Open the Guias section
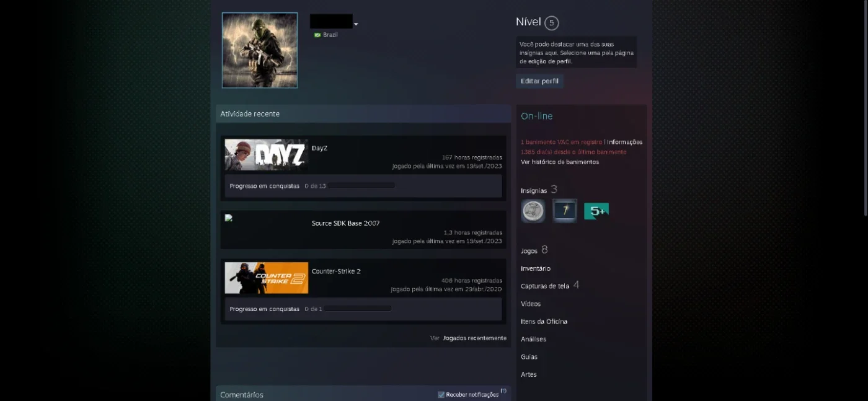The width and height of the screenshot is (868, 401). point(529,357)
